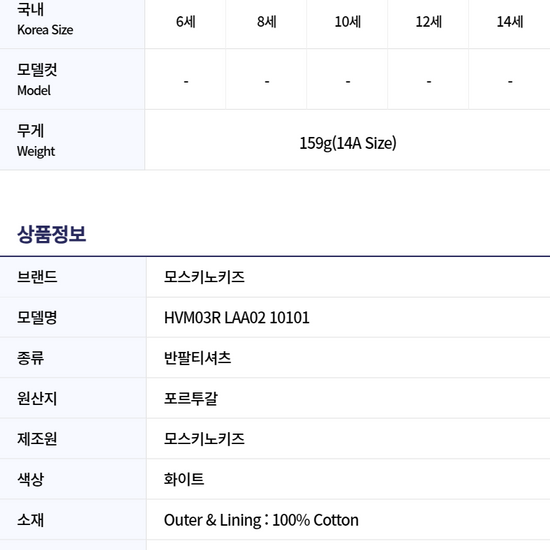Select the 8세 Korea size cell
This screenshot has height=550, width=550.
click(x=267, y=22)
